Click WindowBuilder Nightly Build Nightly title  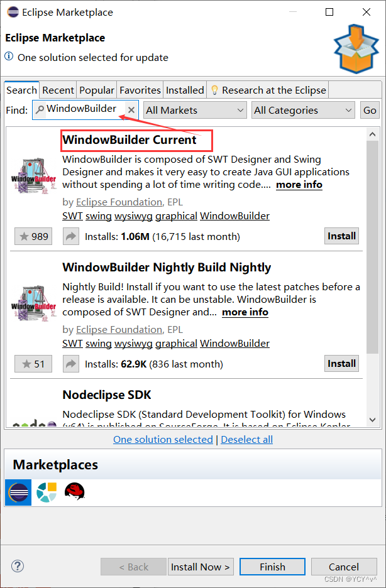(x=167, y=268)
